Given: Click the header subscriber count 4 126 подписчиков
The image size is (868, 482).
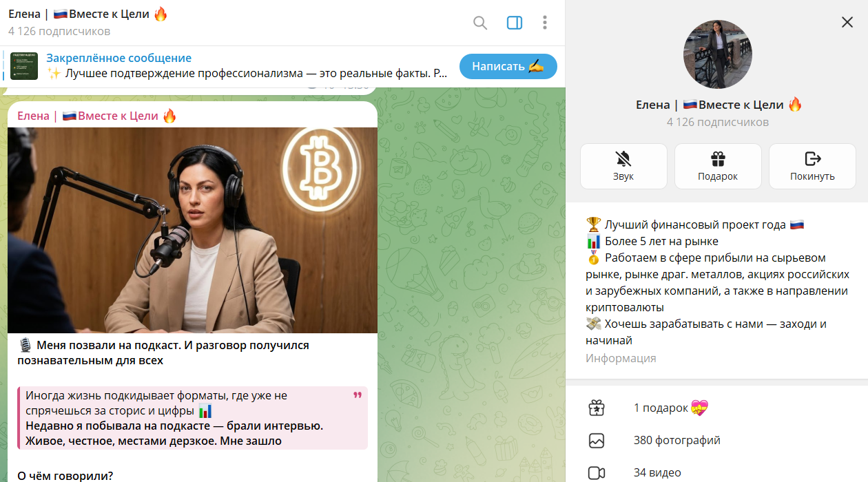Looking at the screenshot, I should tap(59, 32).
